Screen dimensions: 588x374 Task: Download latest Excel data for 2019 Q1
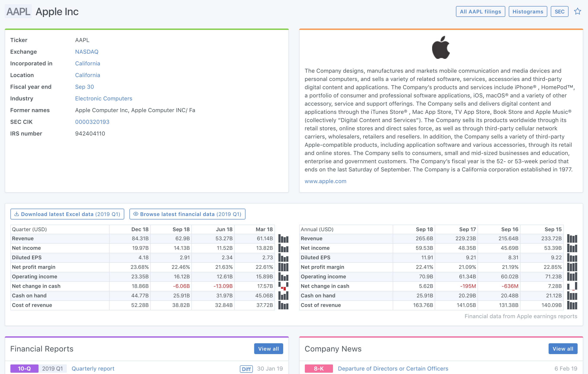(67, 214)
